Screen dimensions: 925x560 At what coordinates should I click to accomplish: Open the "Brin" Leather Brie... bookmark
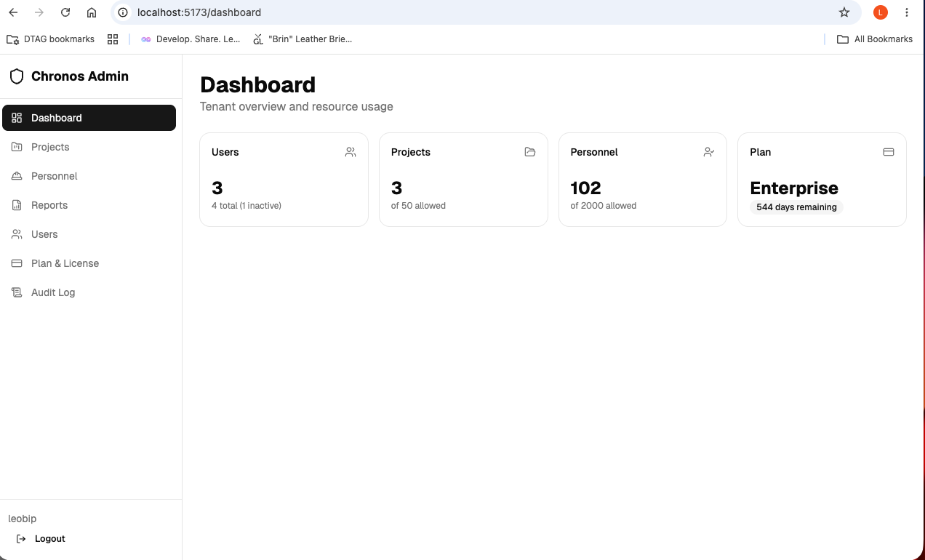[303, 39]
